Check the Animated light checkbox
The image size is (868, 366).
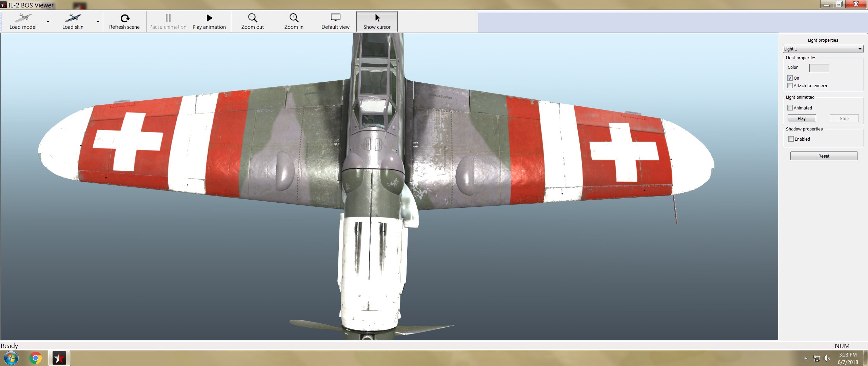(x=790, y=108)
